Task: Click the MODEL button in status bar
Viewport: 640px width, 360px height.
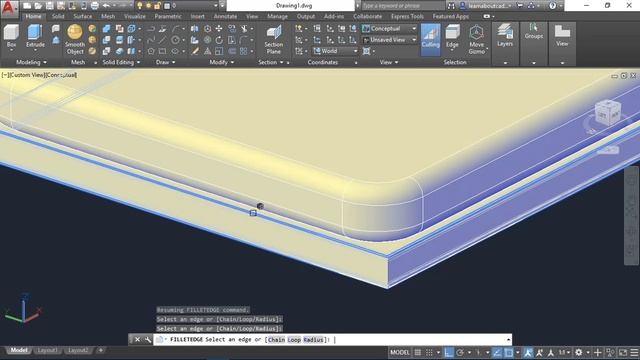Action: click(400, 353)
